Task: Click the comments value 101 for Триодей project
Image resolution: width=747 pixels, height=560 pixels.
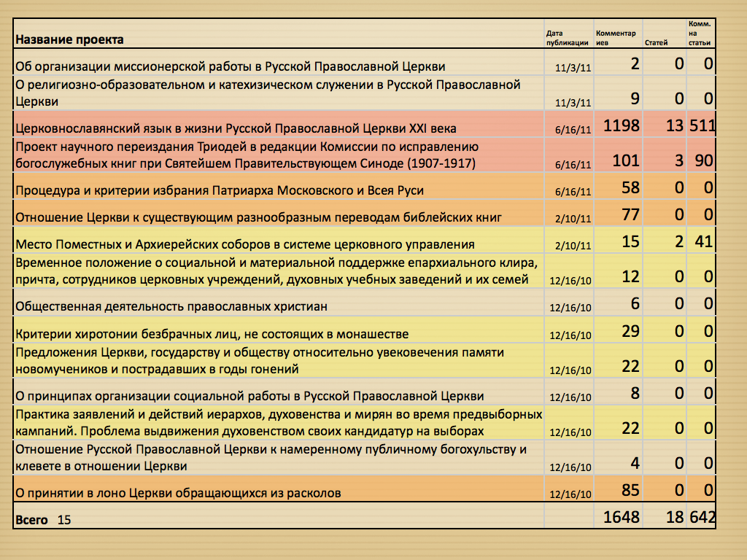Action: coord(625,160)
